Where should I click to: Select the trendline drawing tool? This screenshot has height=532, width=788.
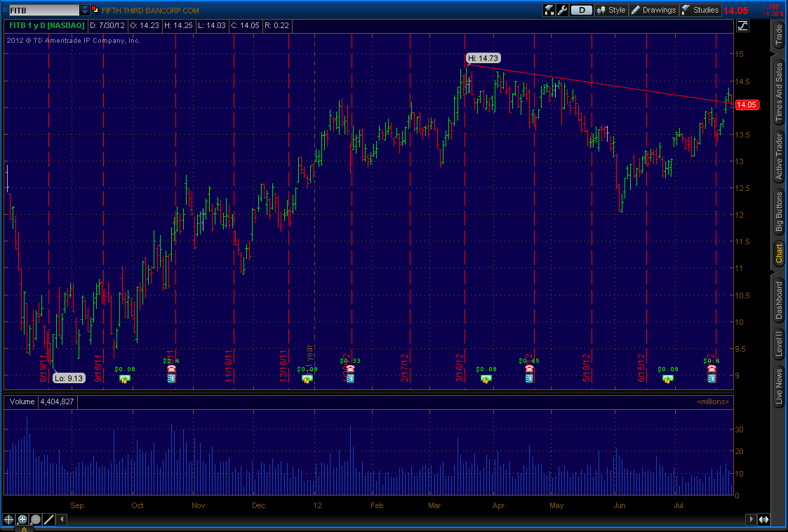pyautogui.click(x=48, y=519)
